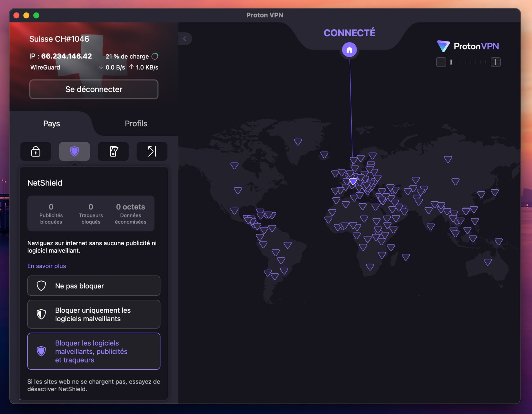532x414 pixels.
Task: Click the Suisse CH#1046 server name
Action: click(59, 39)
